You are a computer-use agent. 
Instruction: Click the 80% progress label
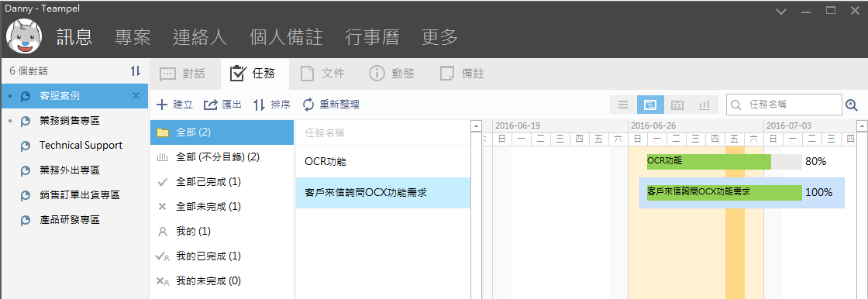[x=815, y=162]
